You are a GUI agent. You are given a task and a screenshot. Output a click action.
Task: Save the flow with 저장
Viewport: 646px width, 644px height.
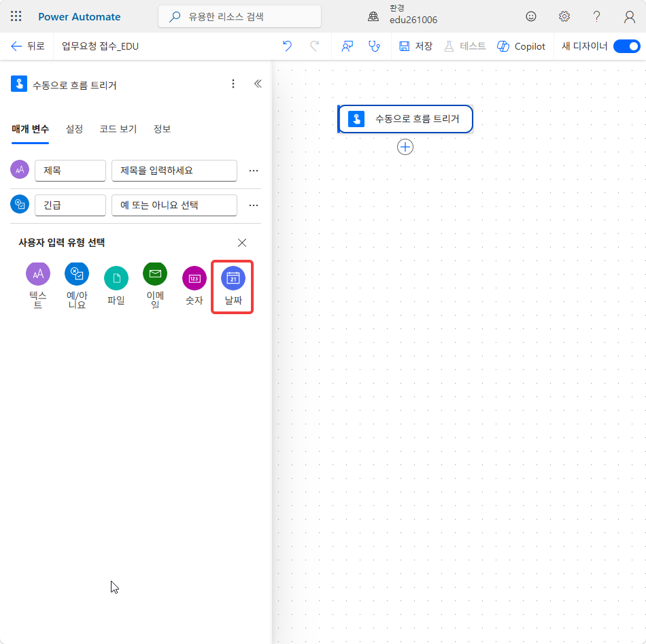pyautogui.click(x=415, y=46)
